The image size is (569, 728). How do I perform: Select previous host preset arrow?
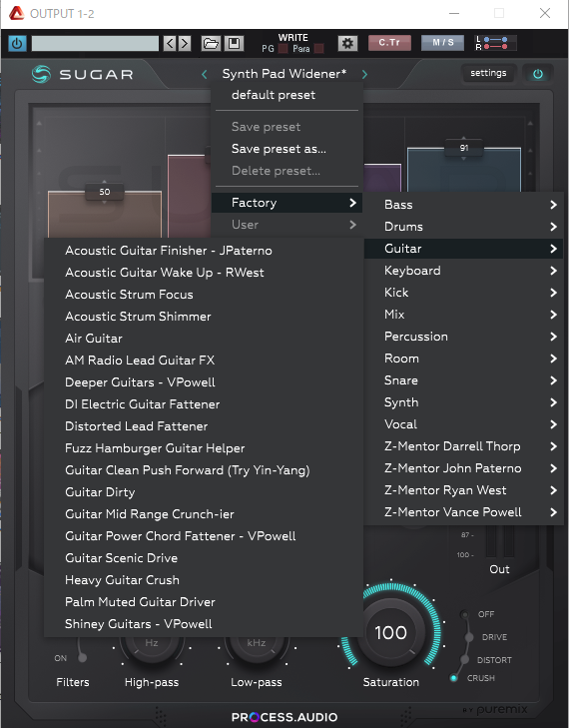coord(170,44)
